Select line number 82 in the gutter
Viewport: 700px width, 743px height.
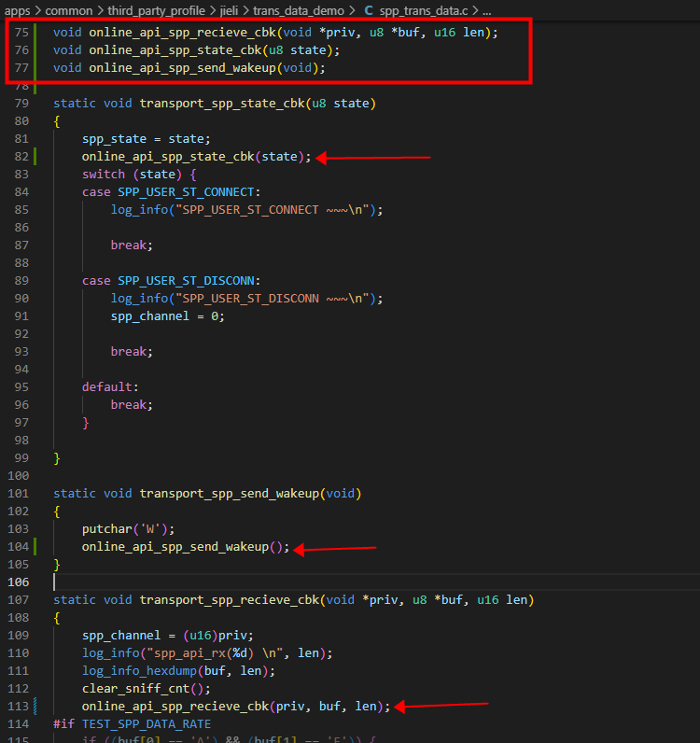point(21,157)
